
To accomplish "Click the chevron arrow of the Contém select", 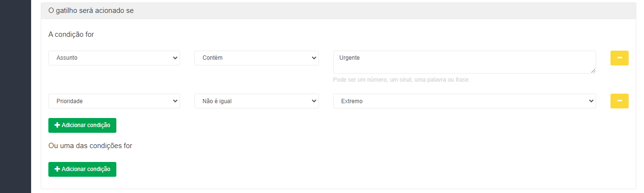I will point(313,58).
